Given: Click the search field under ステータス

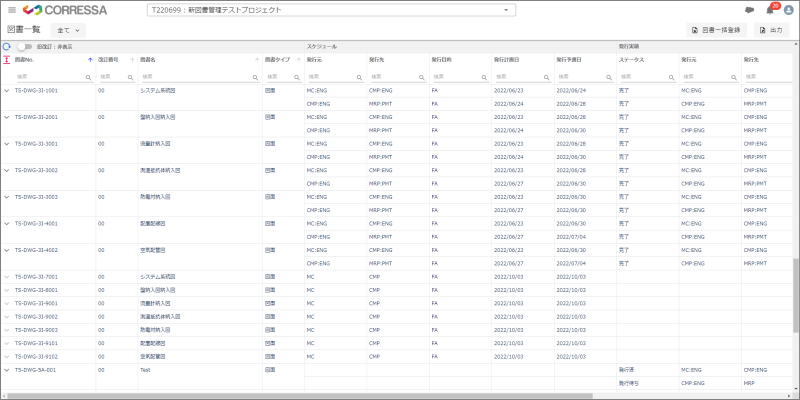Looking at the screenshot, I should (x=645, y=76).
